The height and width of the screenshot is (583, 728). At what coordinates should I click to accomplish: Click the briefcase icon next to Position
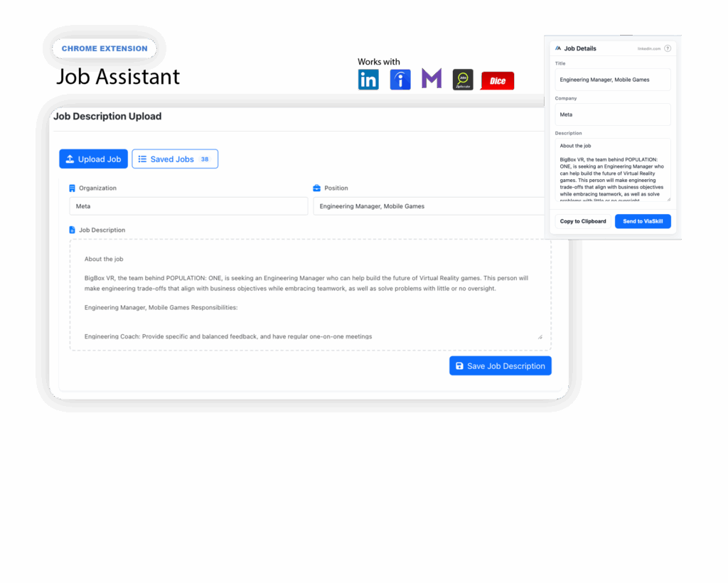pyautogui.click(x=317, y=188)
